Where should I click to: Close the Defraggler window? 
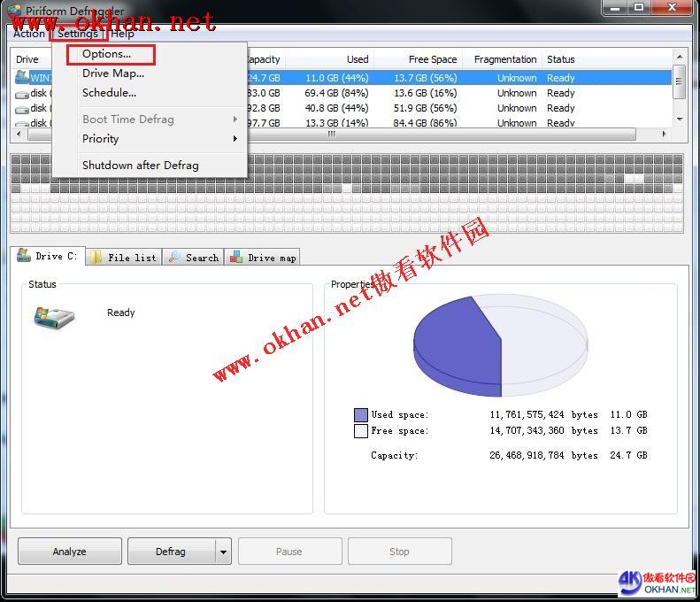click(673, 8)
